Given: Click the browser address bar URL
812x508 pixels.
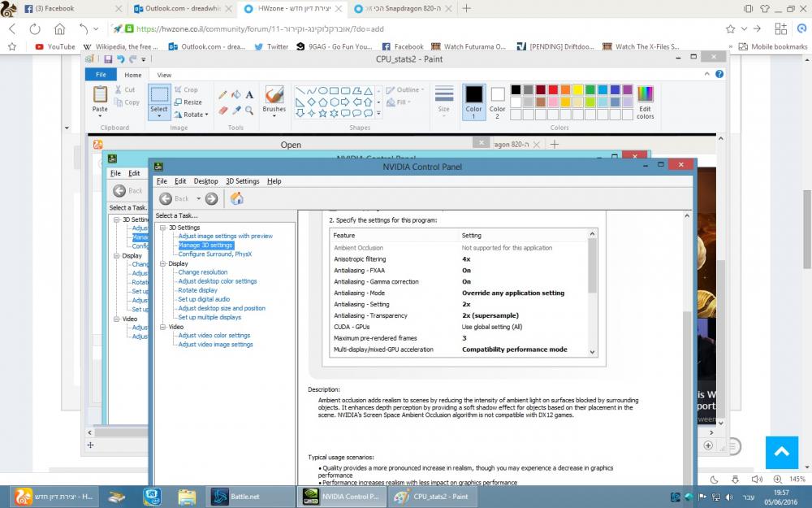Looking at the screenshot, I should point(260,29).
